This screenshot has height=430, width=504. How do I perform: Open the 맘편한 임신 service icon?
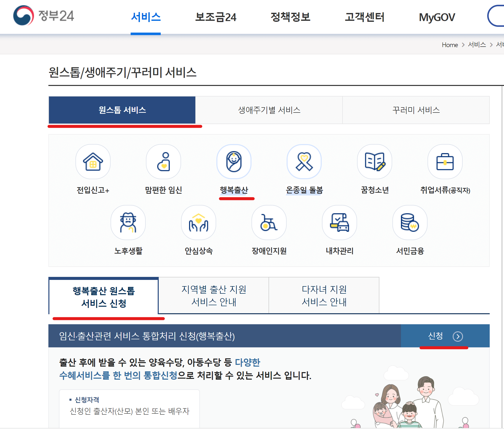click(163, 162)
